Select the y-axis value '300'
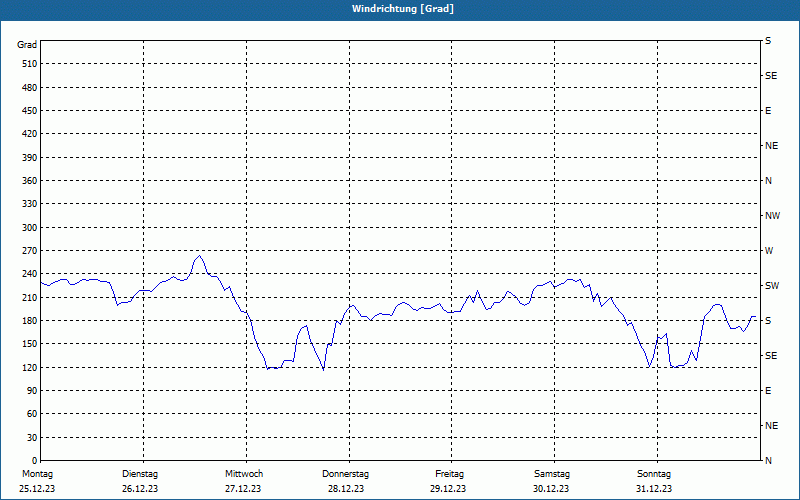The height and width of the screenshot is (500, 800). [30, 228]
